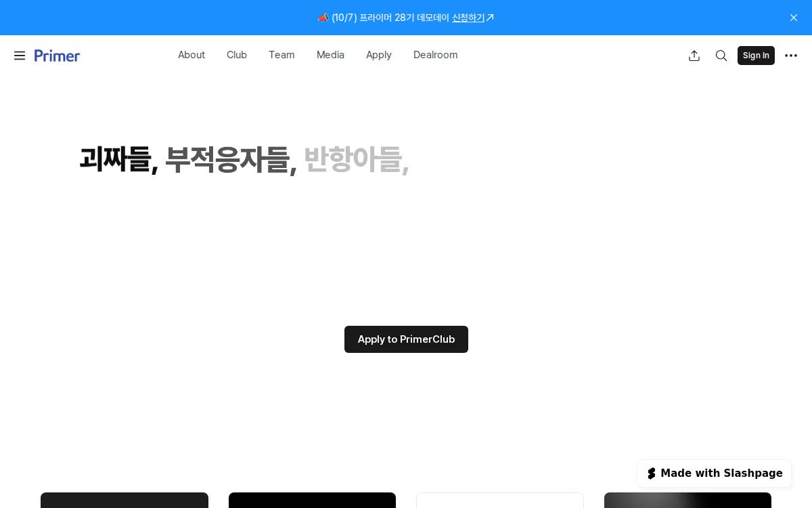Click the Sign In button
This screenshot has width=812, height=508.
(756, 56)
